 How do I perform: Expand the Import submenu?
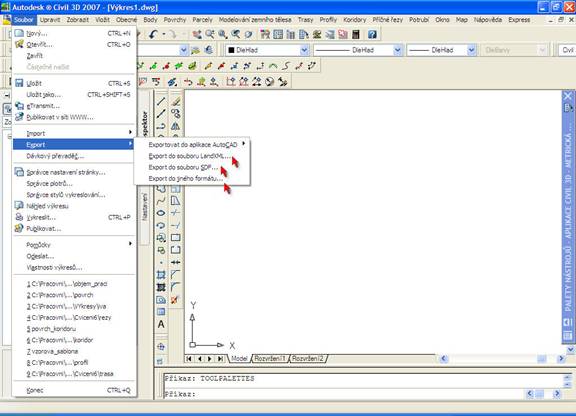[74, 133]
